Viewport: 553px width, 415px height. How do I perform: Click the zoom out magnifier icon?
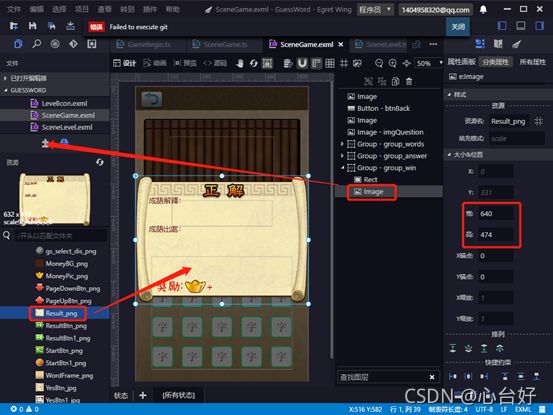click(x=379, y=63)
